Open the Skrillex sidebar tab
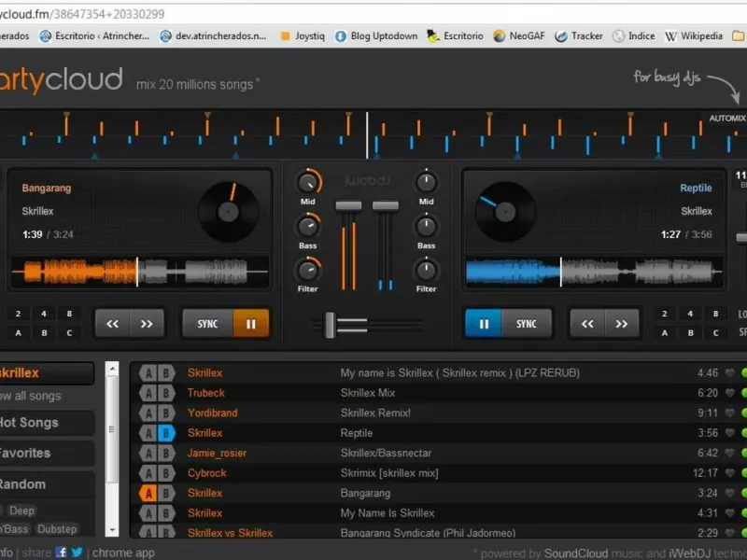 (46, 373)
